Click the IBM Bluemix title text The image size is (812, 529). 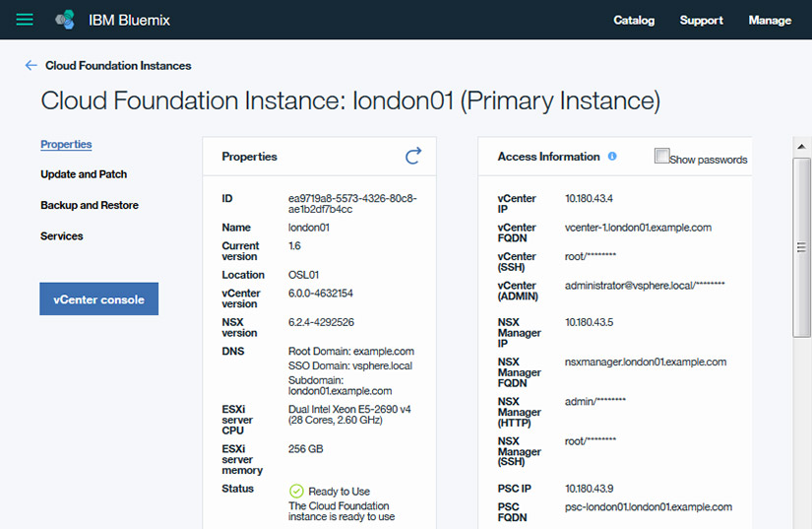(x=130, y=21)
